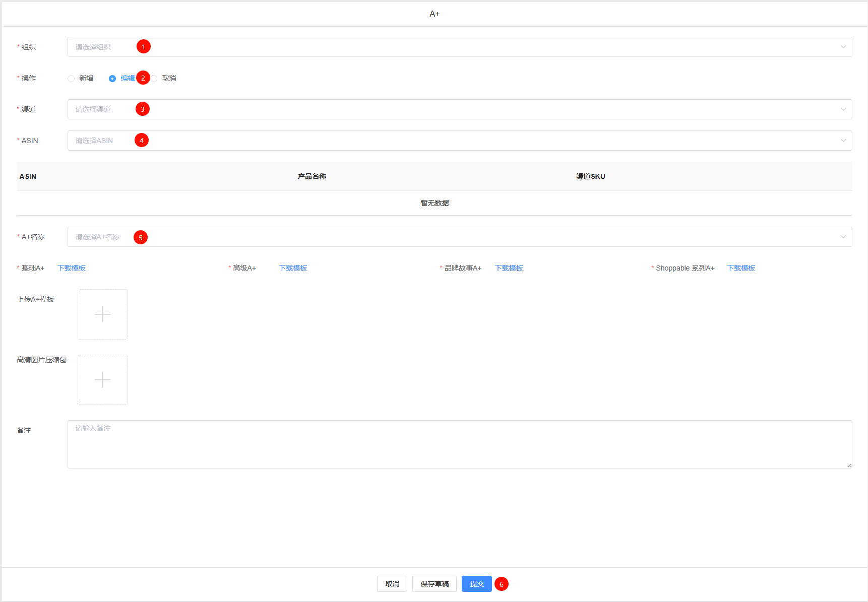Click the chevron arrow in 渠道 field
868x602 pixels.
pyautogui.click(x=843, y=109)
